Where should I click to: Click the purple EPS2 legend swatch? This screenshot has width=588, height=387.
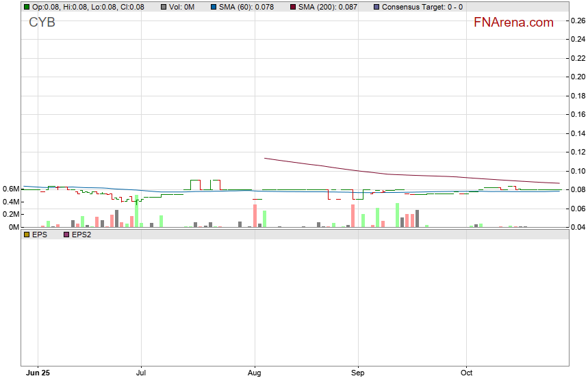click(x=66, y=235)
